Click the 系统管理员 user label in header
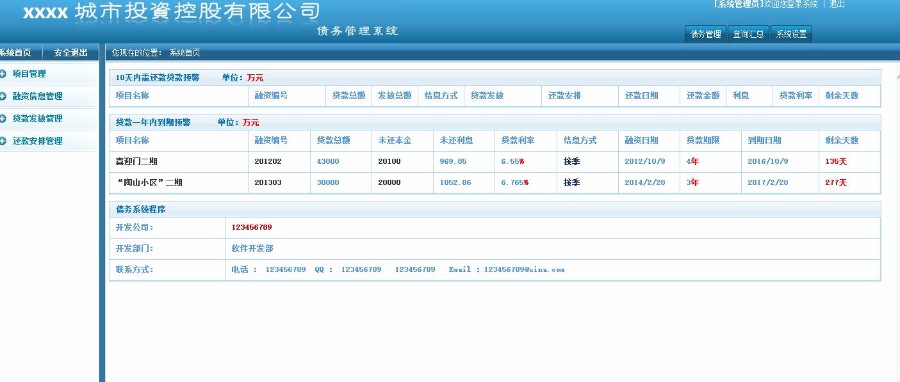This screenshot has height=382, width=900. [x=738, y=4]
